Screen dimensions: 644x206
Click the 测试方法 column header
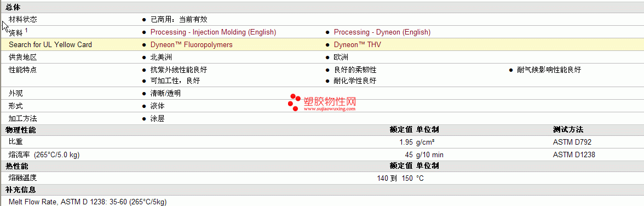568,130
